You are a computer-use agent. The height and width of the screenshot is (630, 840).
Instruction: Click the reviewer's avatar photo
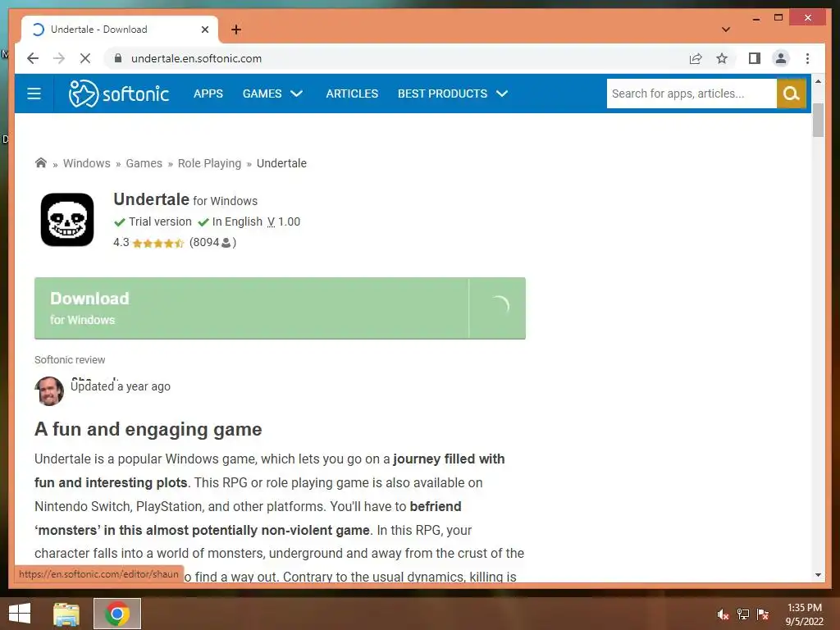(x=49, y=390)
